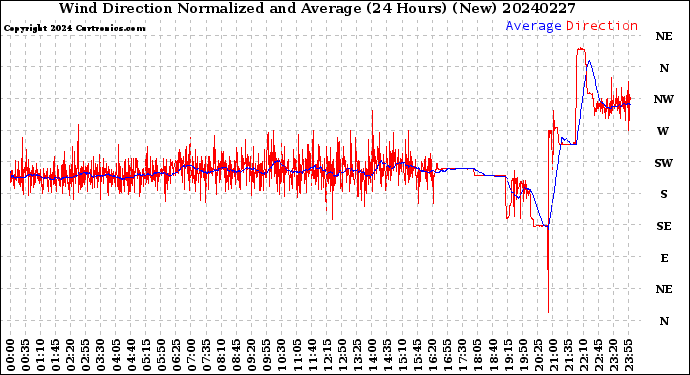Click the "03:30" time axis label
Viewport: 690px width, 375px height.
coord(102,355)
